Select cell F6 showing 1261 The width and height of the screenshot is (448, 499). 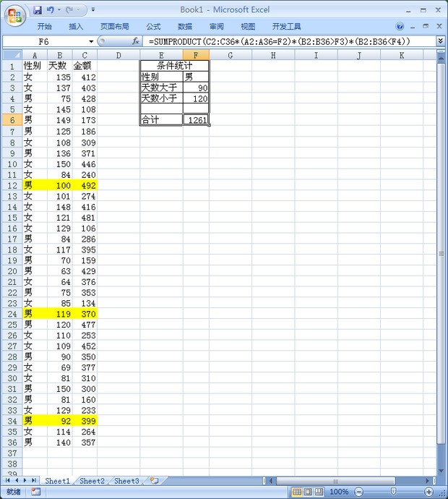196,120
